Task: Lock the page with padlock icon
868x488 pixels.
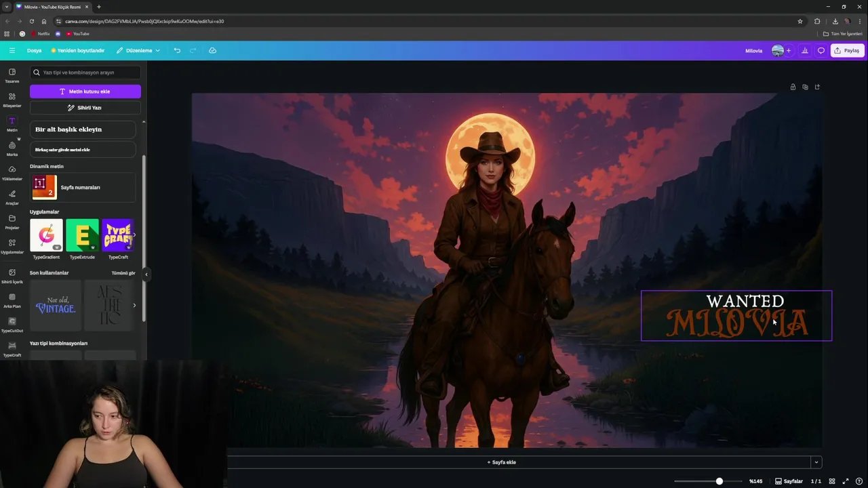Action: coord(793,87)
